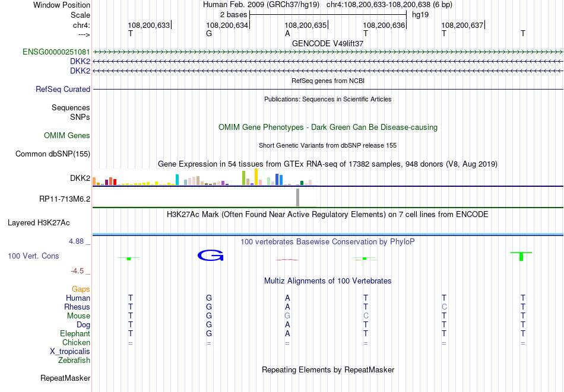The width and height of the screenshot is (564, 392).
Task: Select the Rhesus species label
Action: pyautogui.click(x=77, y=307)
